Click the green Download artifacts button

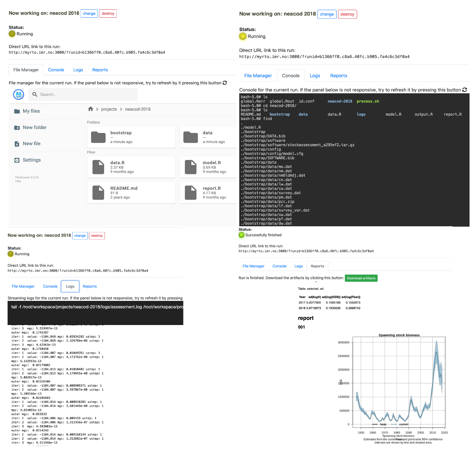361,278
